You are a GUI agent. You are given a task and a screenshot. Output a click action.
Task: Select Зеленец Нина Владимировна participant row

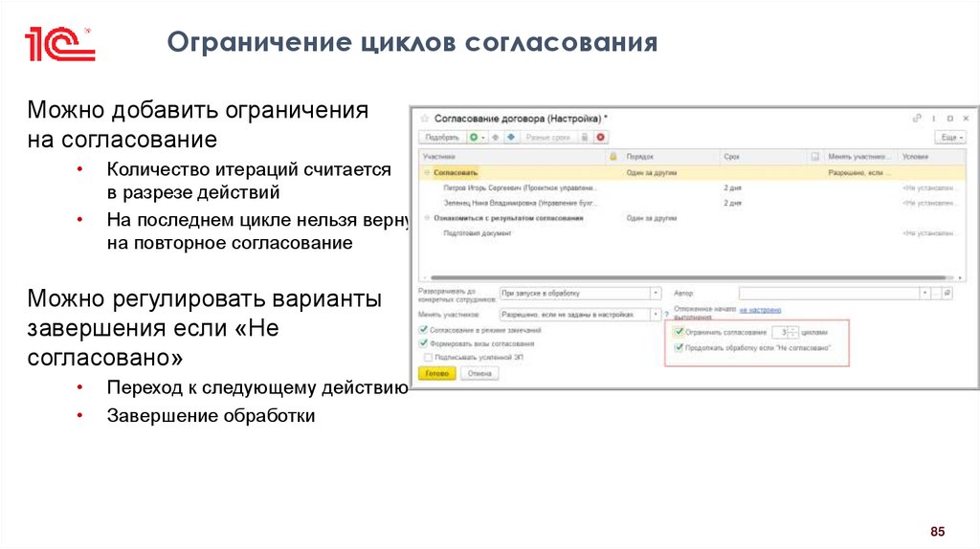(x=691, y=203)
